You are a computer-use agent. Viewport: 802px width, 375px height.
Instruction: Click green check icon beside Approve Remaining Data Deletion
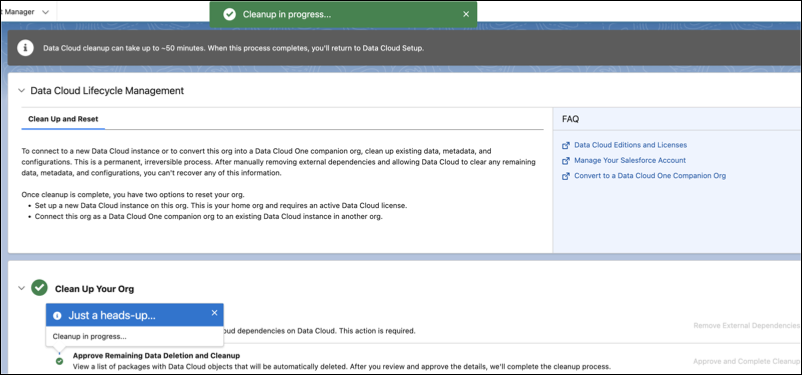(x=59, y=361)
